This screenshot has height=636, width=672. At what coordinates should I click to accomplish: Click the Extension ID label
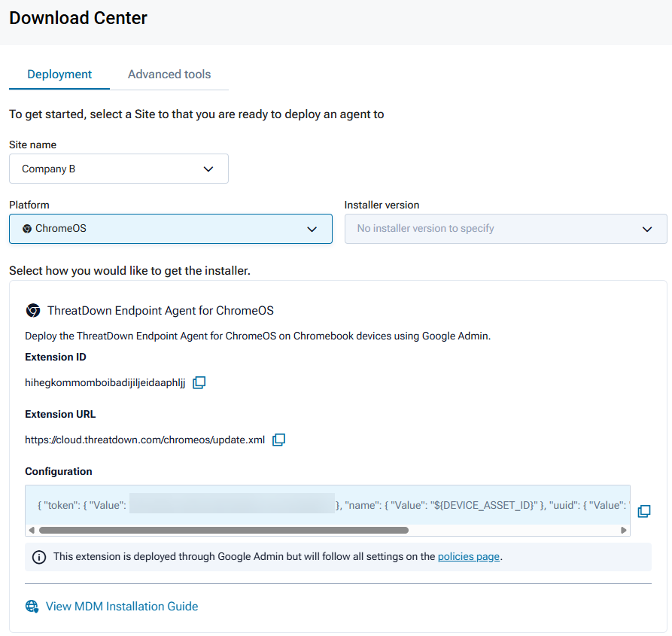(x=55, y=357)
